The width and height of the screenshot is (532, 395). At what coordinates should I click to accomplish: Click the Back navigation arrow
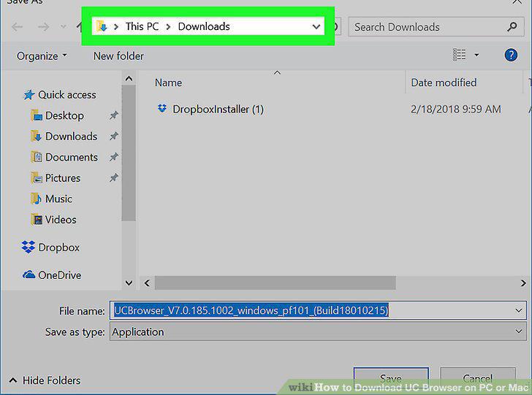17,27
